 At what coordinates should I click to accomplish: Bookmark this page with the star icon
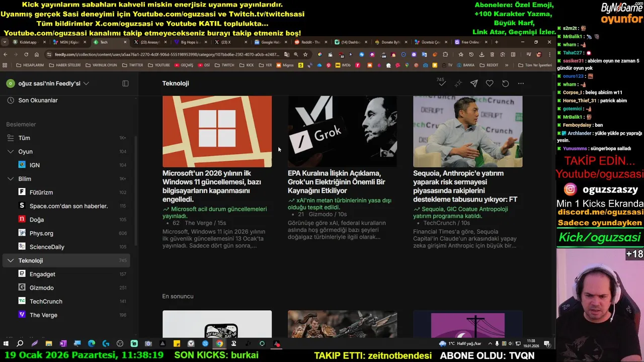click(x=305, y=54)
